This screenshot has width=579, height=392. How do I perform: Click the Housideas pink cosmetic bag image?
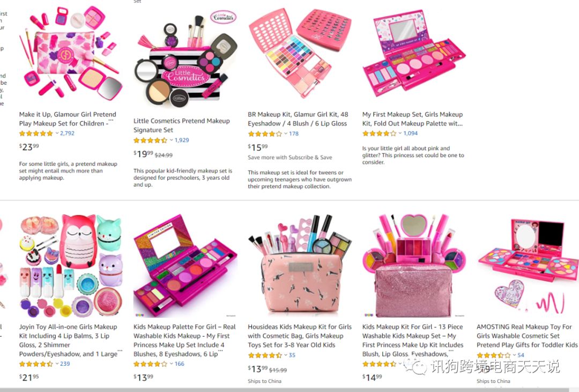(300, 265)
